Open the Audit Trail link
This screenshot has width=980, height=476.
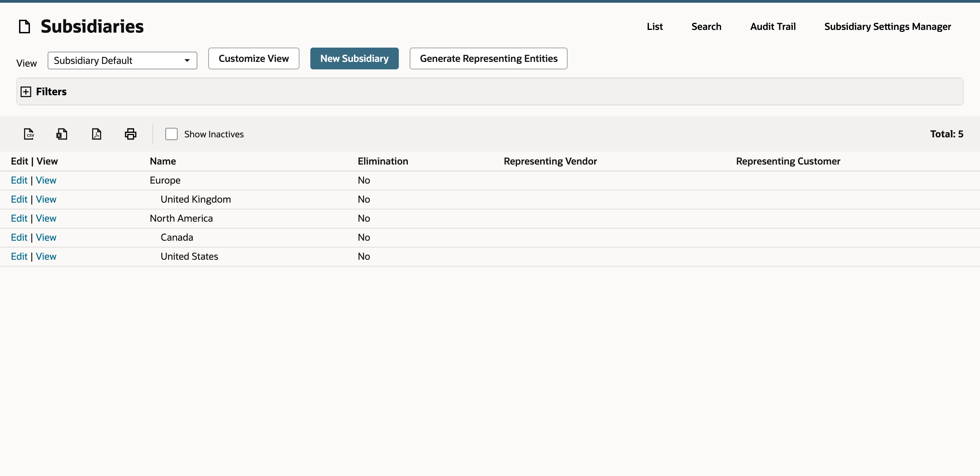pyautogui.click(x=773, y=27)
